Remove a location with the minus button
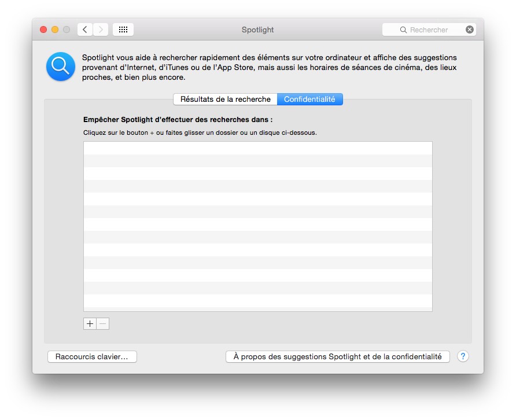 (102, 323)
